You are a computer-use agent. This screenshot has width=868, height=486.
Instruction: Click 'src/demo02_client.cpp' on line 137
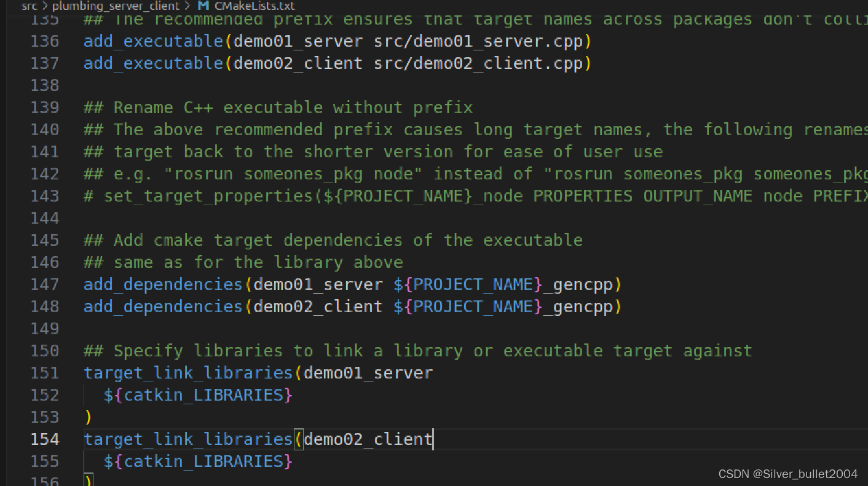478,63
